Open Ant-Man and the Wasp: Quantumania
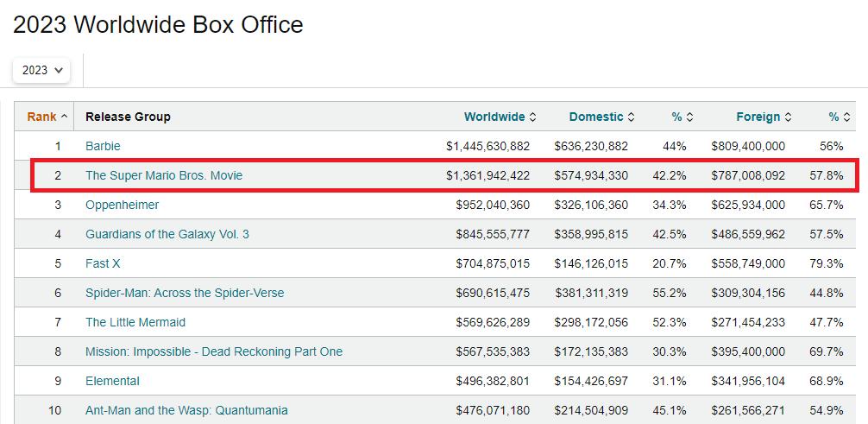This screenshot has width=868, height=424. [186, 410]
